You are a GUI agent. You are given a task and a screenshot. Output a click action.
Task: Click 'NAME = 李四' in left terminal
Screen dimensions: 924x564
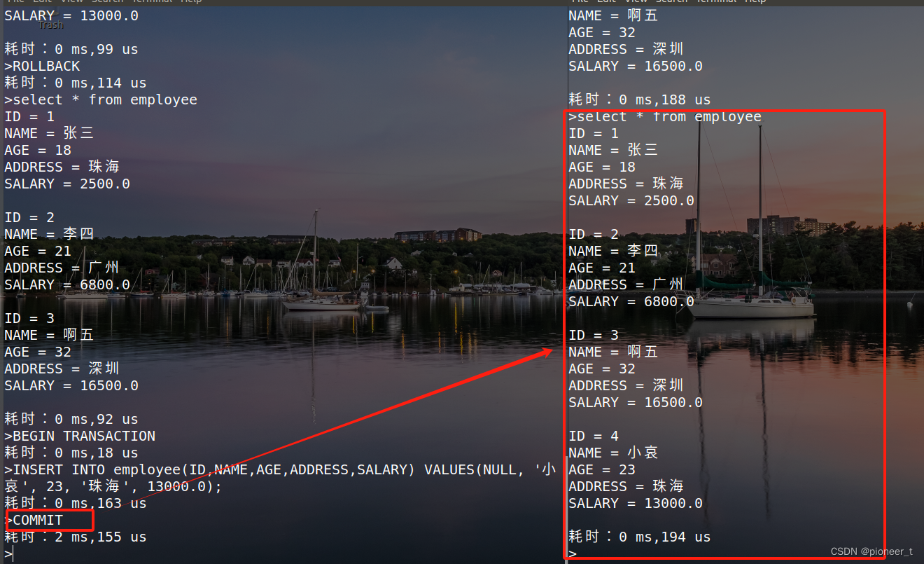point(49,235)
